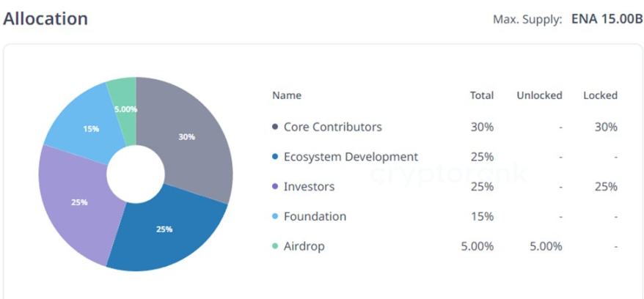Click the ENA 15.00B max supply value
The height and width of the screenshot is (299, 644).
[607, 19]
